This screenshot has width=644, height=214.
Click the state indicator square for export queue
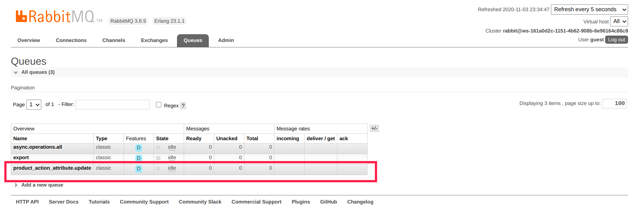tap(158, 158)
